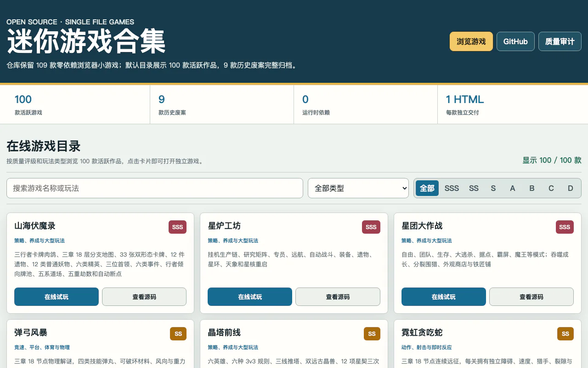Click the 策略、养成与大型玩法 tag under 山海伏魔录
The height and width of the screenshot is (368, 588).
tap(40, 241)
